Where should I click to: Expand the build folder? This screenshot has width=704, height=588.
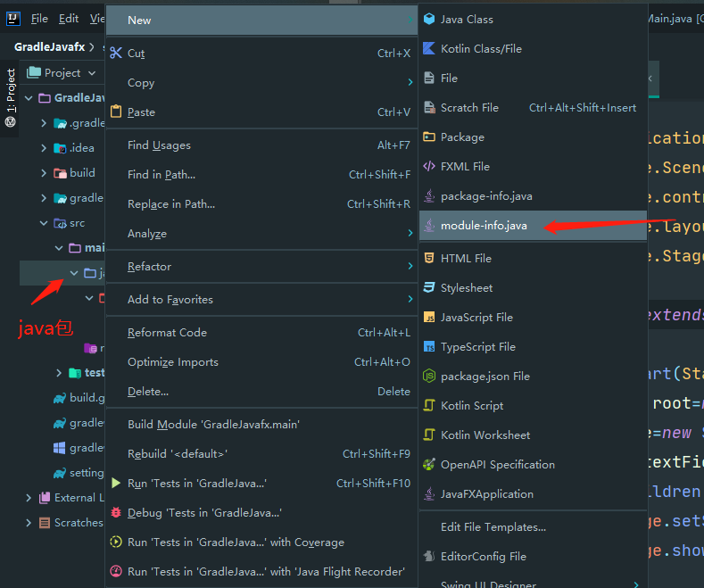pos(44,173)
